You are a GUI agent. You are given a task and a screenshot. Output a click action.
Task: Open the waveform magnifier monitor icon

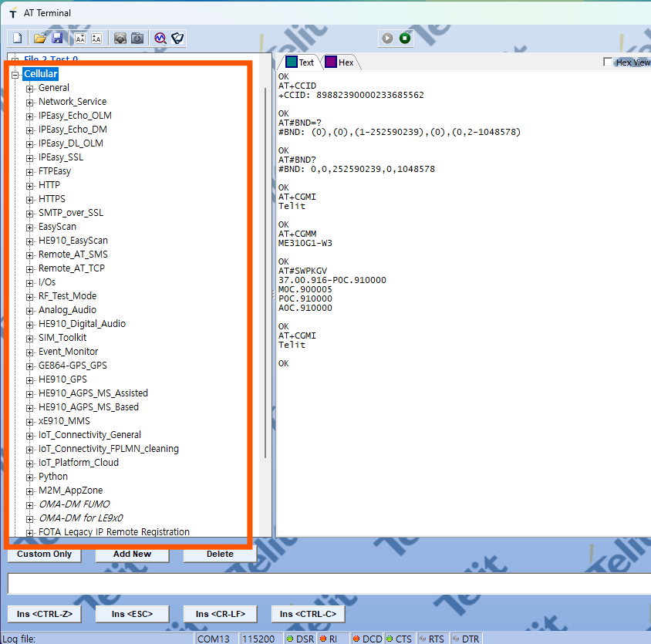(x=160, y=39)
